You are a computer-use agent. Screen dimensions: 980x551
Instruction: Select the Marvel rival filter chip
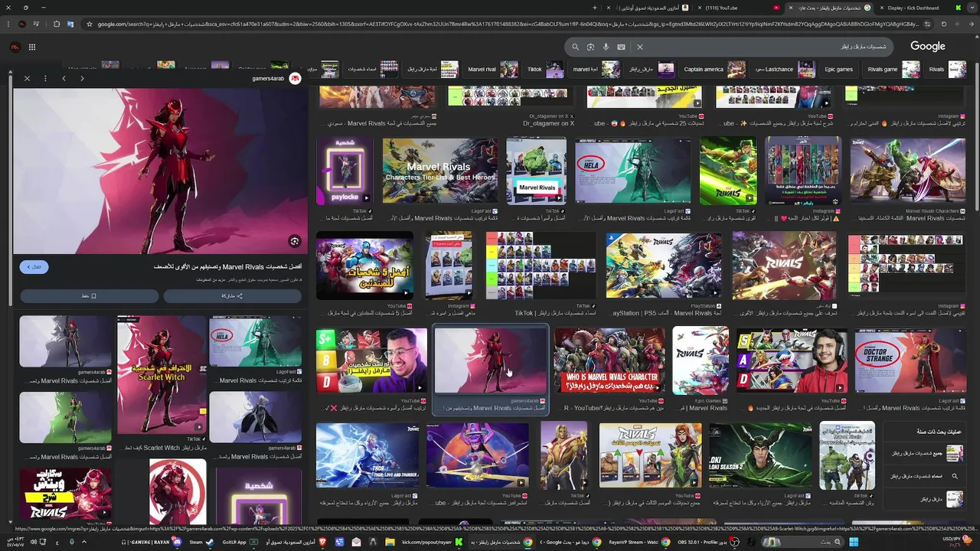click(x=492, y=70)
